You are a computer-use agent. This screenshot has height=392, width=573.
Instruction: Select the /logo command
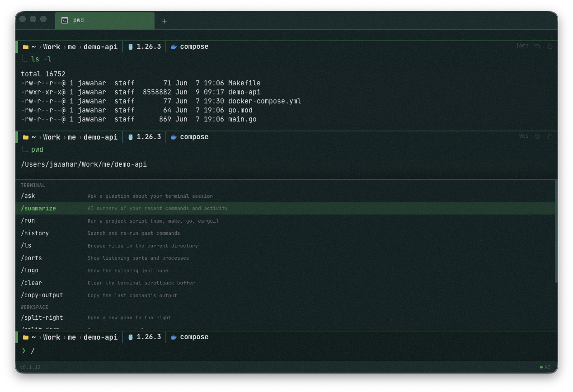(x=285, y=271)
